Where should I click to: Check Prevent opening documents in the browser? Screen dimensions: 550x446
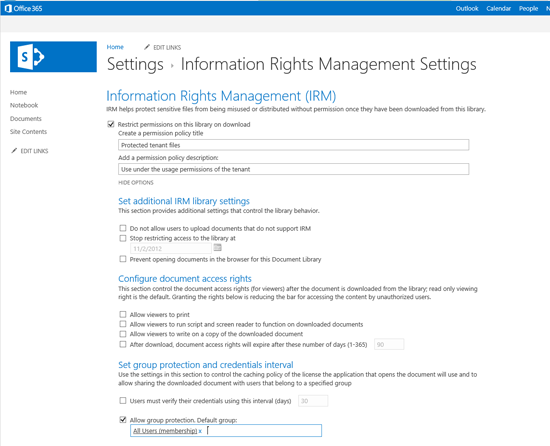pyautogui.click(x=122, y=259)
